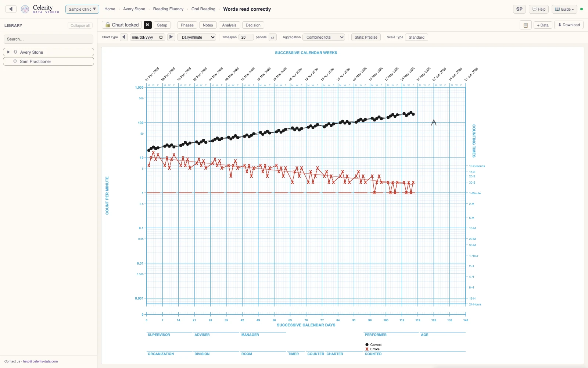Viewport: 588px width, 368px height.
Task: Click the green status indicator dot
Action: point(581,9)
